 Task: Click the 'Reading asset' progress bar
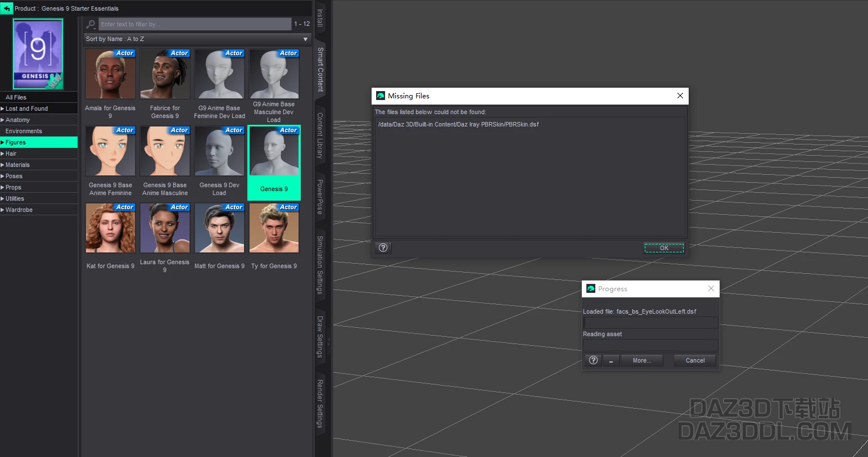pos(650,345)
